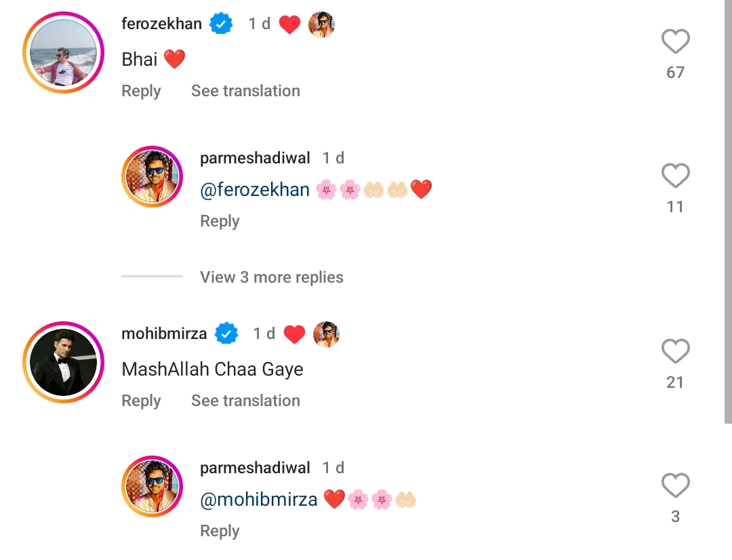Viewport: 732px width, 560px height.
Task: Reply to mohibmirza's comment
Action: tap(140, 401)
